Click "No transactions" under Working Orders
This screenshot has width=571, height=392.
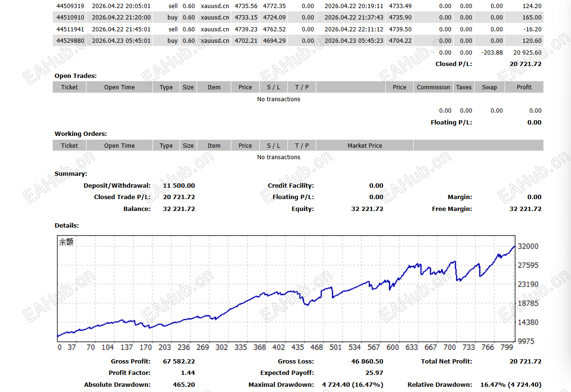(279, 157)
